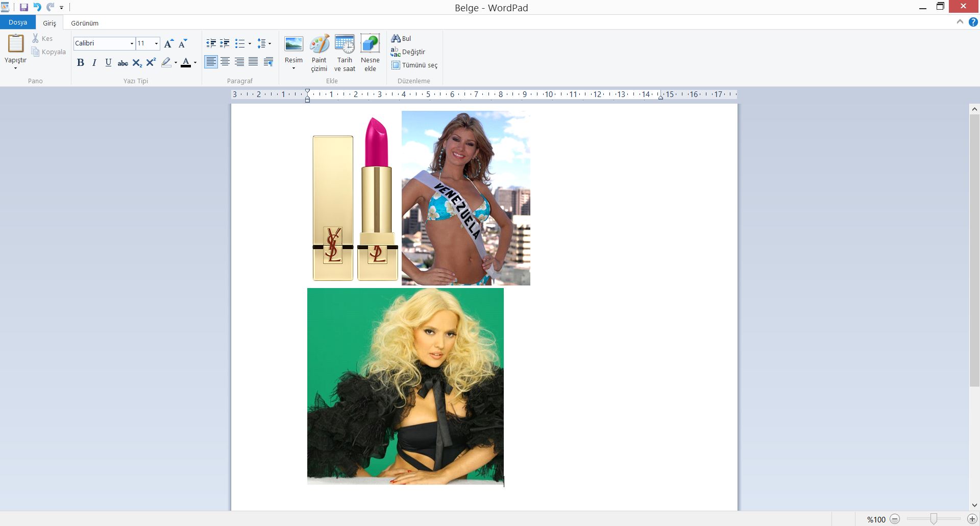
Task: Open paragraph settings dialog icon
Action: pyautogui.click(x=268, y=62)
